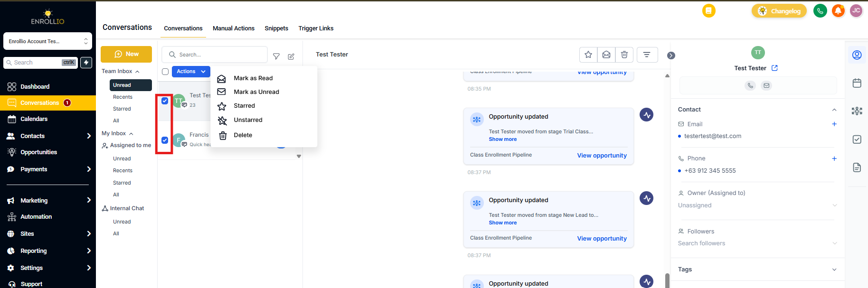The height and width of the screenshot is (288, 868).
Task: Click the lightning quick actions button
Action: [x=86, y=63]
